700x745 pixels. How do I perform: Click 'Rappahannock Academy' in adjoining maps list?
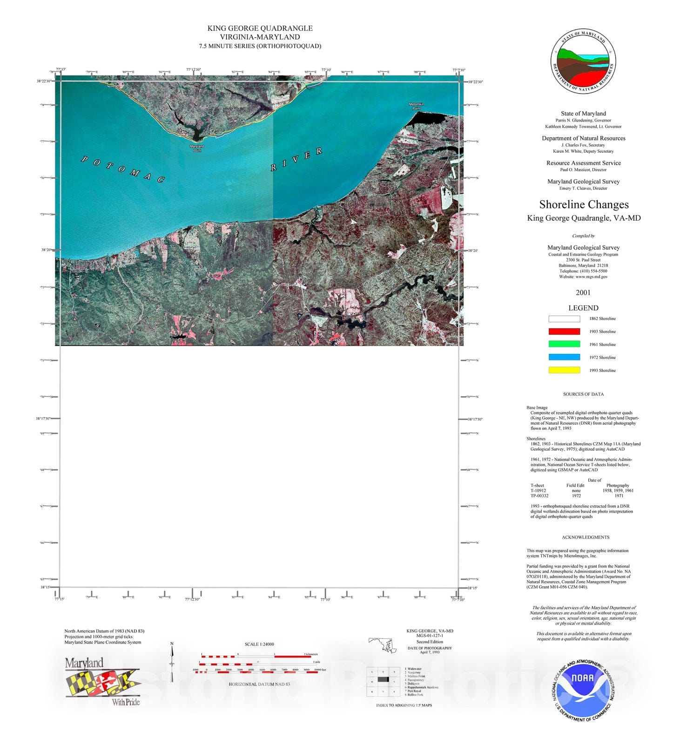click(423, 687)
